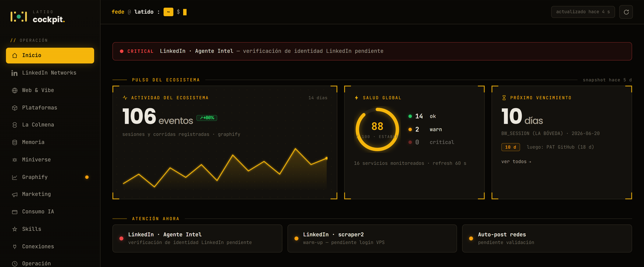Click 'sesiones y corridas registradas · graphify' text
644x267 pixels.
coord(181,135)
